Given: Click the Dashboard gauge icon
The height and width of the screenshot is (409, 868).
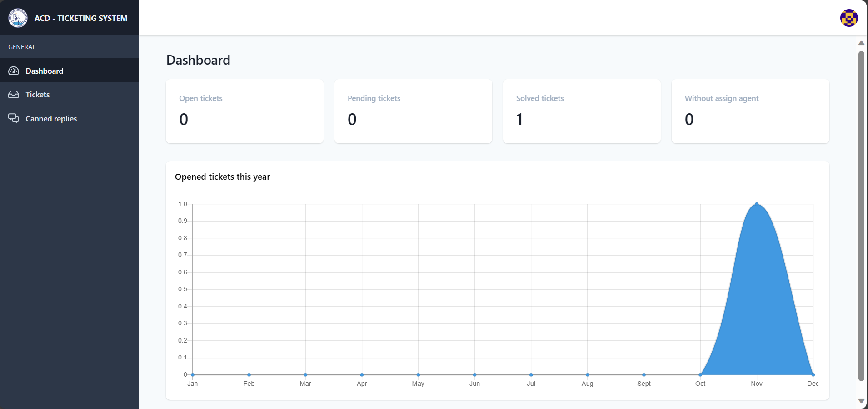Looking at the screenshot, I should click(14, 71).
